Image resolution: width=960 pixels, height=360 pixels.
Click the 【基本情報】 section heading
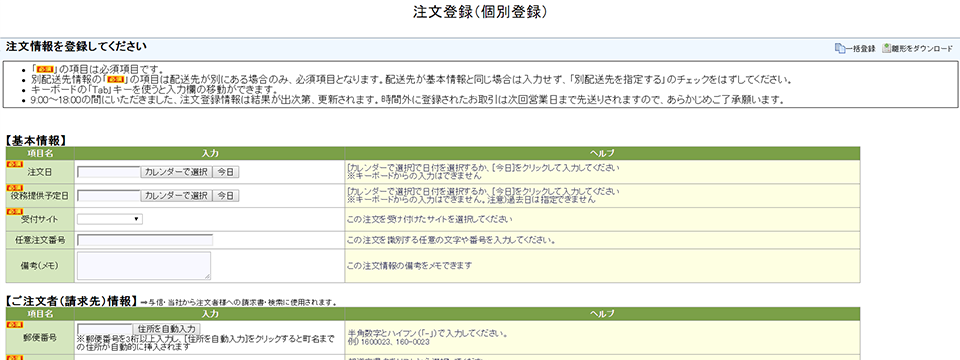coord(36,141)
